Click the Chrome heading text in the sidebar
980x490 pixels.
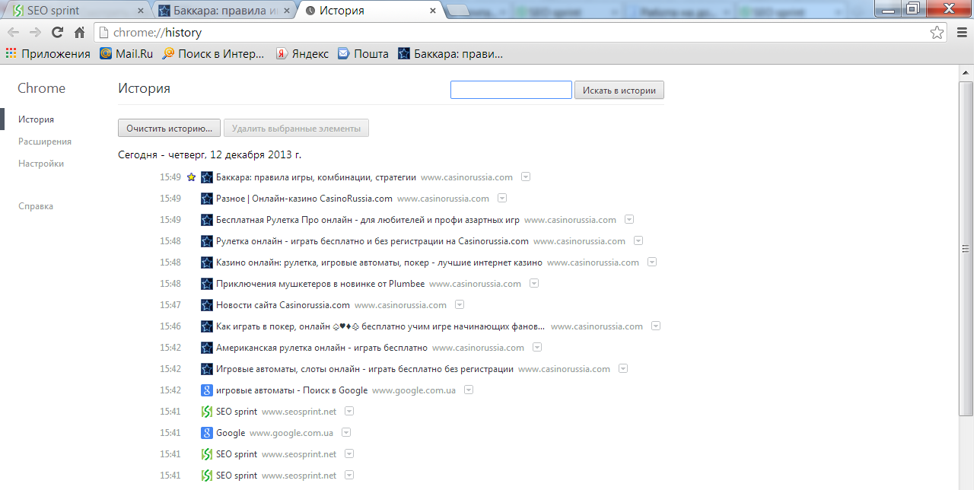coord(42,88)
